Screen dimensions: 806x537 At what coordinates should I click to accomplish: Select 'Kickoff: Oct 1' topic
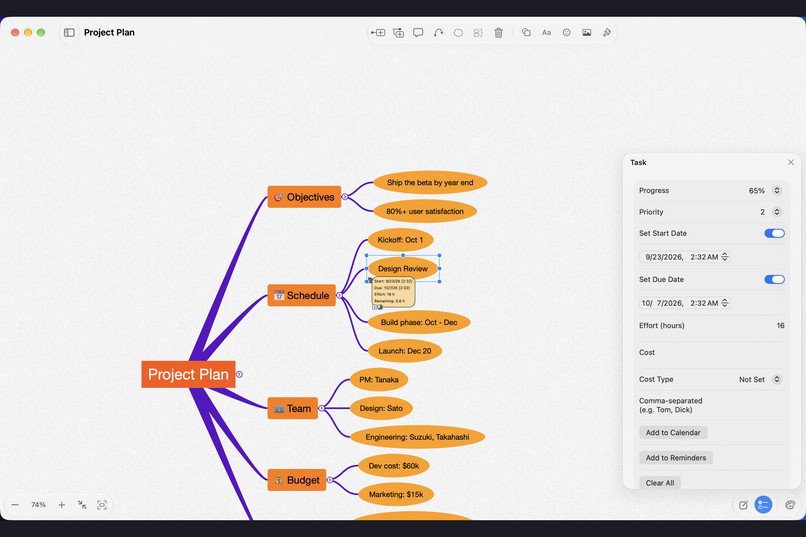[x=400, y=240]
